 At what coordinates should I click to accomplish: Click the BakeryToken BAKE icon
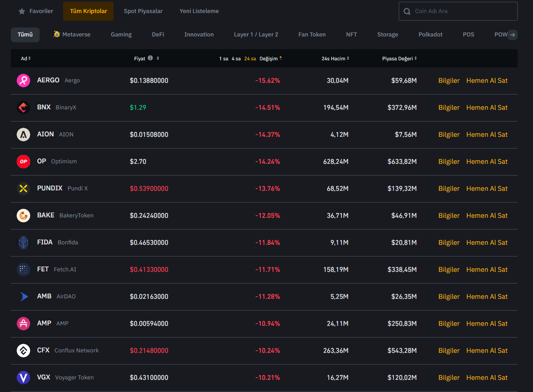(x=23, y=216)
